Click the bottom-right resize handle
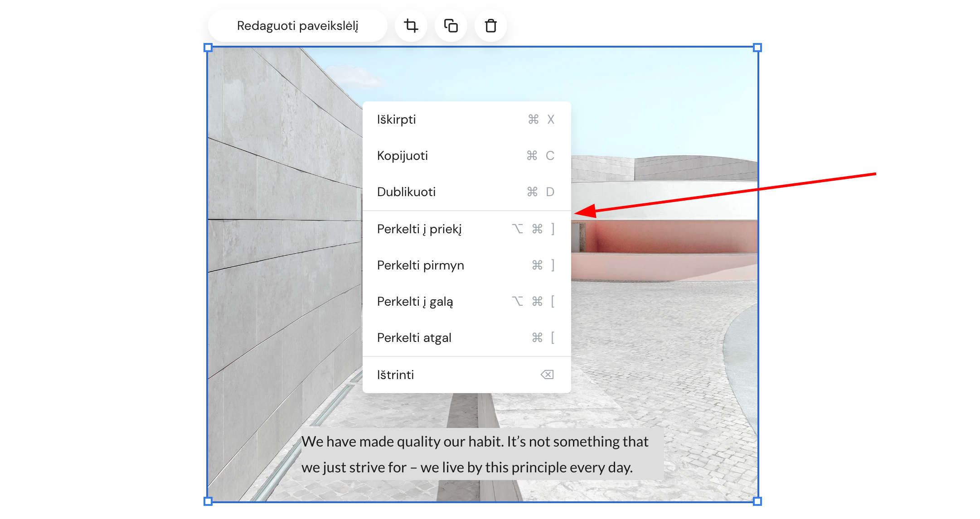This screenshot has height=519, width=980. pos(757,501)
